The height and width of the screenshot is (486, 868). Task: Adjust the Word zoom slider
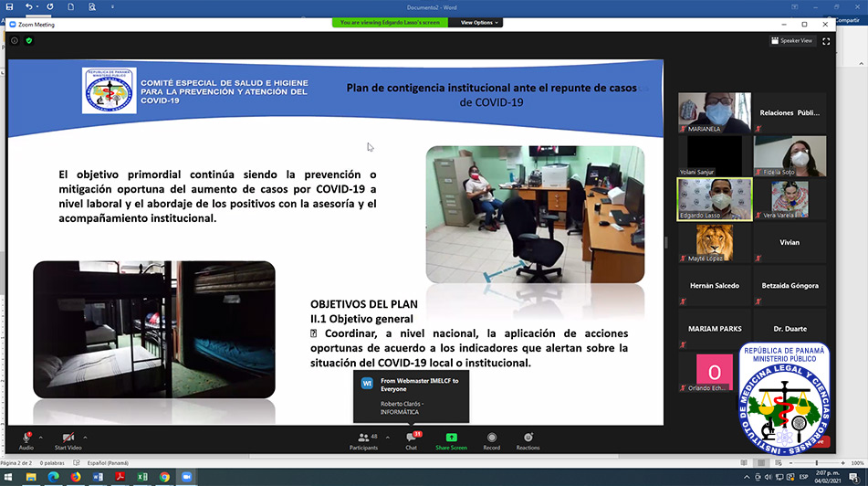click(x=817, y=463)
